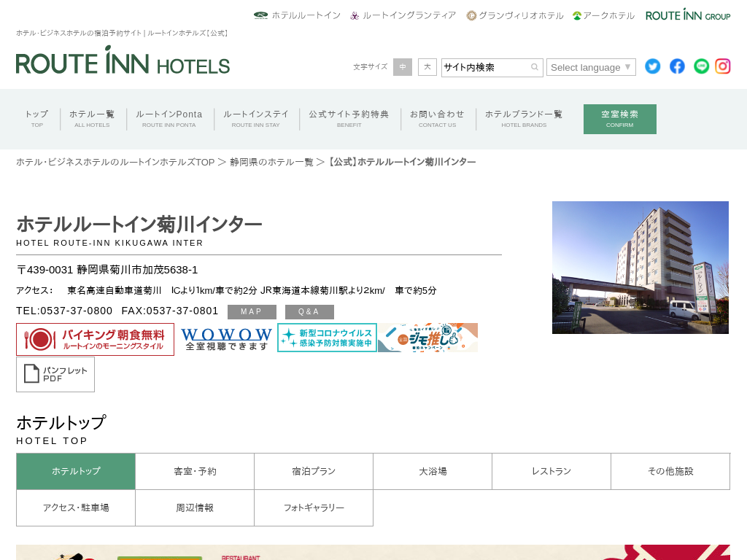This screenshot has height=560, width=747.
Task: Open the LINE social icon
Action: (x=701, y=66)
